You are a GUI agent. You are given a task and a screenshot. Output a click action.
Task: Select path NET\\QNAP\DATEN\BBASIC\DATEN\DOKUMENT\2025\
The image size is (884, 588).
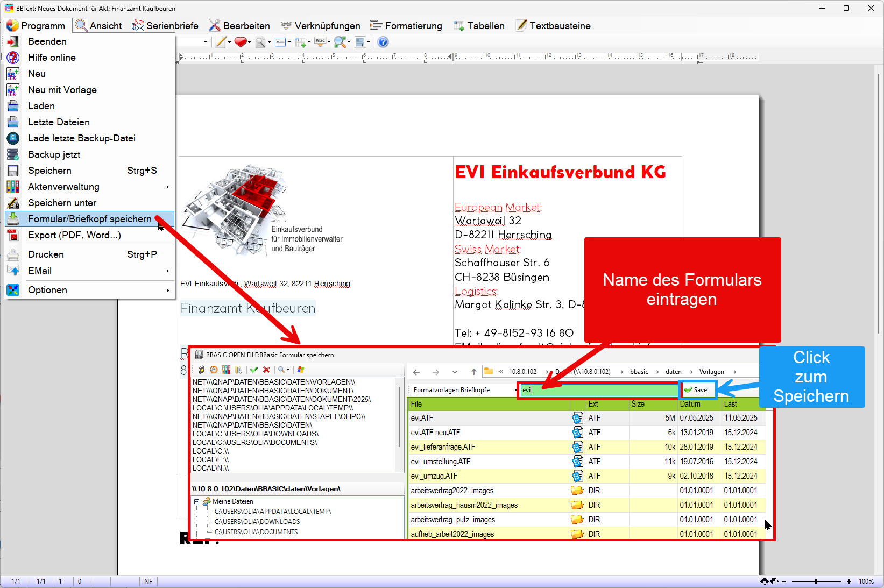tap(281, 399)
